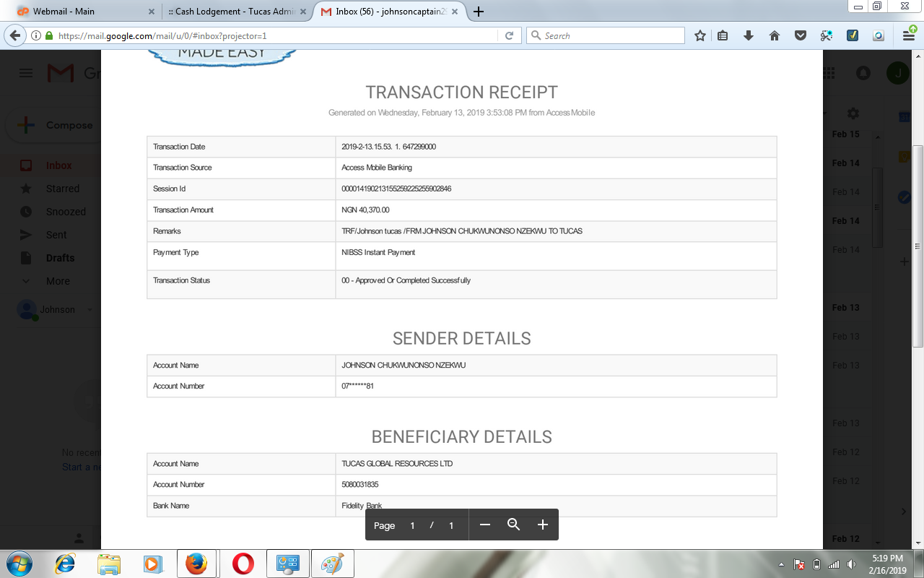
Task: Go back to the previous page
Action: pos(15,35)
